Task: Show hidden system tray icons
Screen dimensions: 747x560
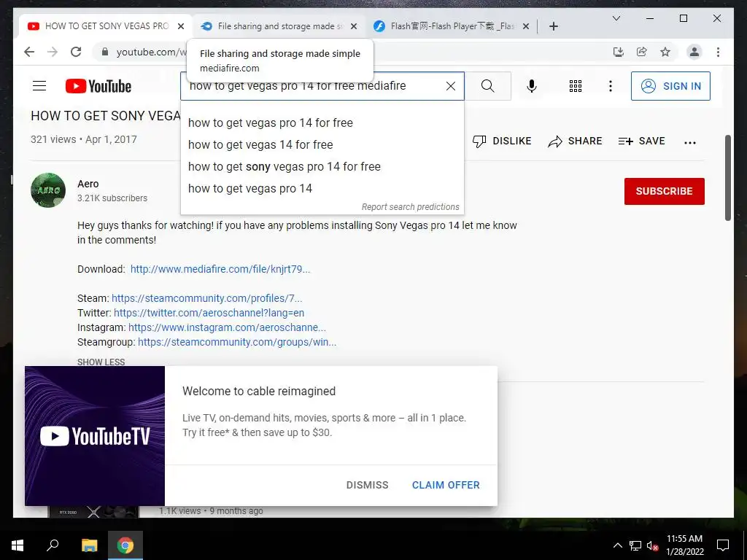Action: pyautogui.click(x=617, y=545)
